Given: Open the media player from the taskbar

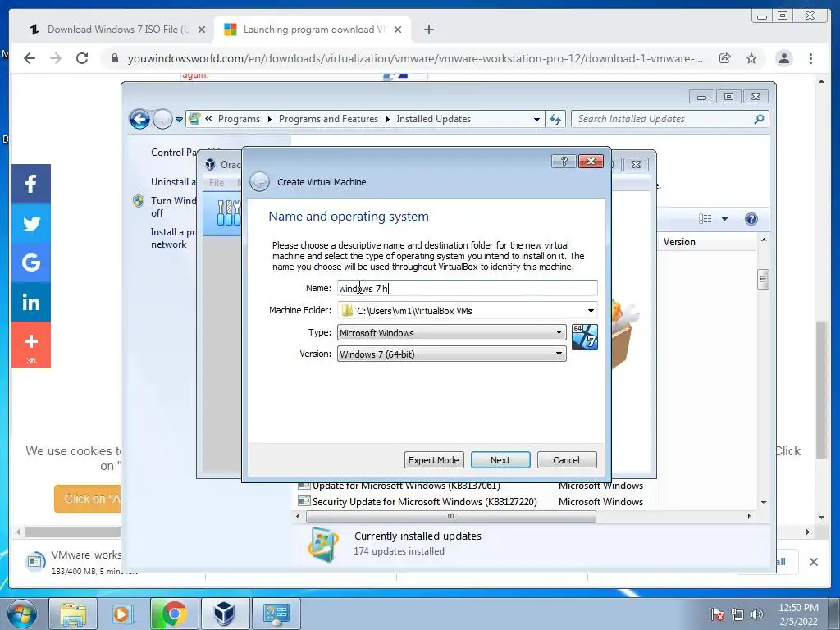Looking at the screenshot, I should [x=123, y=614].
